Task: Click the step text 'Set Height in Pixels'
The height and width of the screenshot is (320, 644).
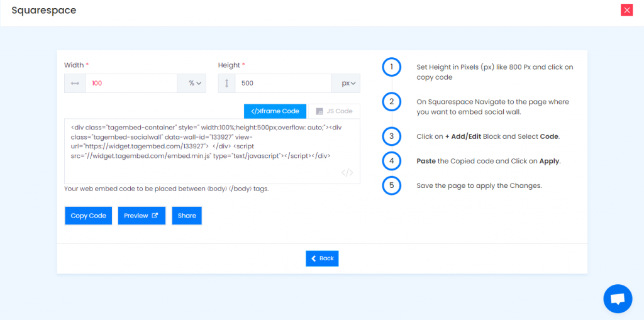Action: point(495,72)
